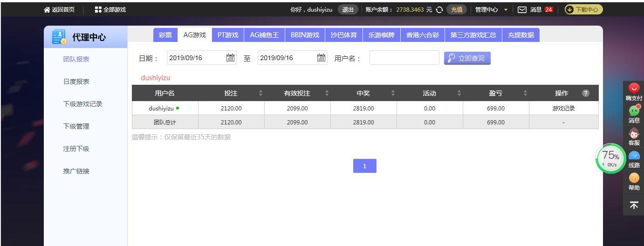Click the green online dot beside dushiyizu
This screenshot has height=246, width=644.
[x=178, y=109]
